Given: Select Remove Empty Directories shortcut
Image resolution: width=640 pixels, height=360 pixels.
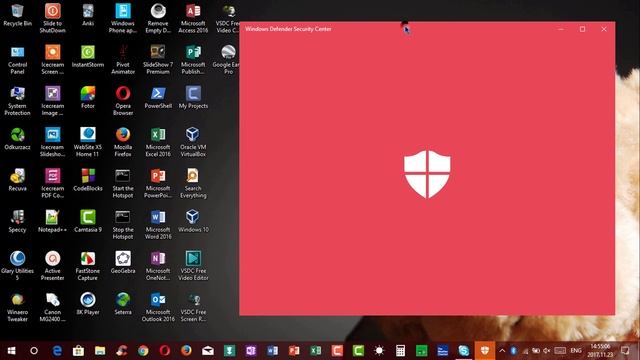Looking at the screenshot, I should [158, 18].
